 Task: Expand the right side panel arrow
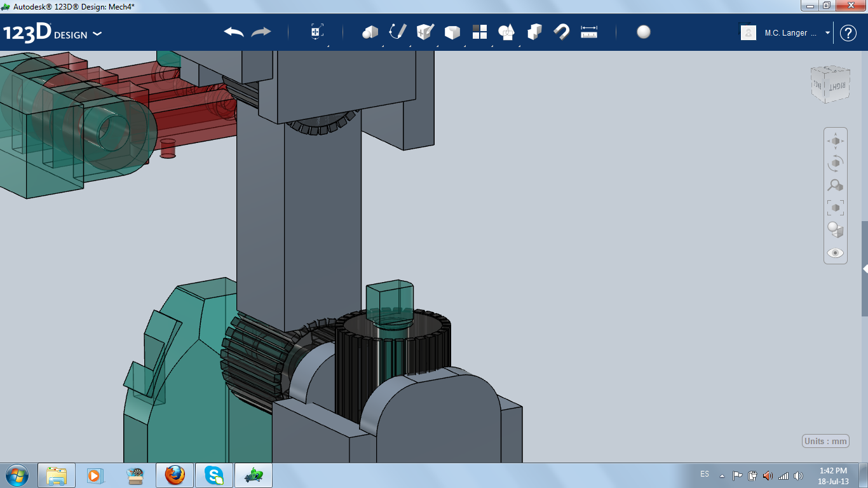tap(865, 269)
